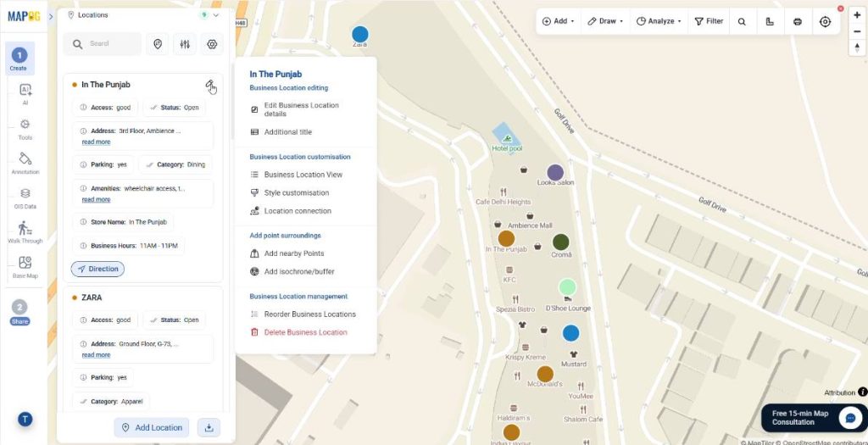Click the MAPOG logo
This screenshot has width=868, height=445.
click(24, 16)
